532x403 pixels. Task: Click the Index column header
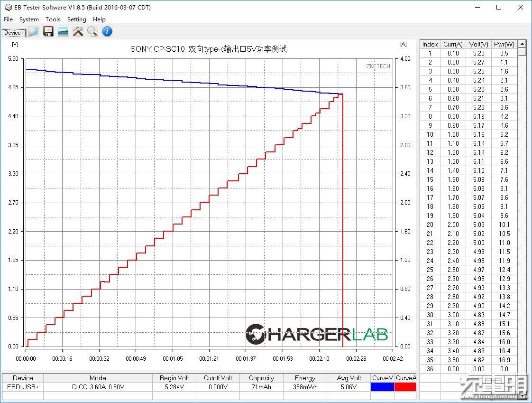(x=430, y=44)
